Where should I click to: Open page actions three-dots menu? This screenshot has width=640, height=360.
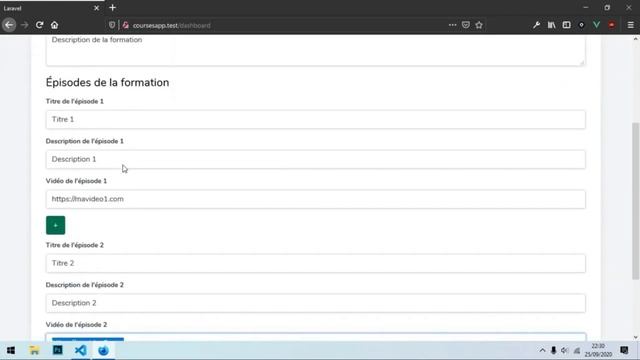click(452, 25)
